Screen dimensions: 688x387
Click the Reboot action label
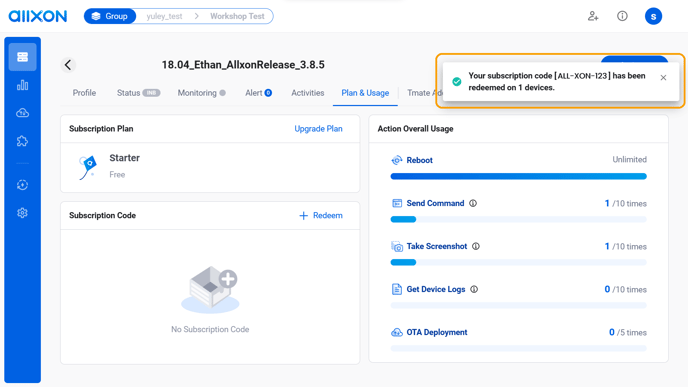coord(419,160)
